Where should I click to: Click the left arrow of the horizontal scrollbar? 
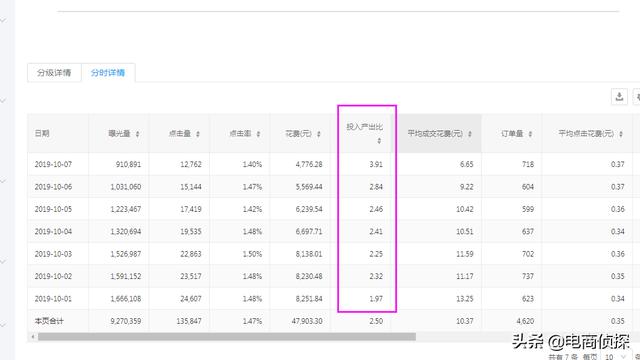[33, 337]
